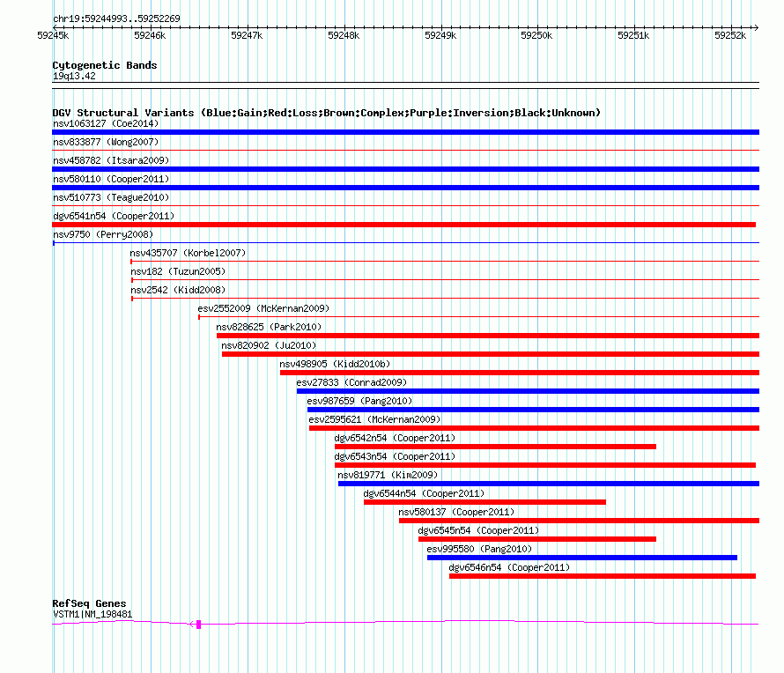Click the esv987659 blue bar

(534, 410)
